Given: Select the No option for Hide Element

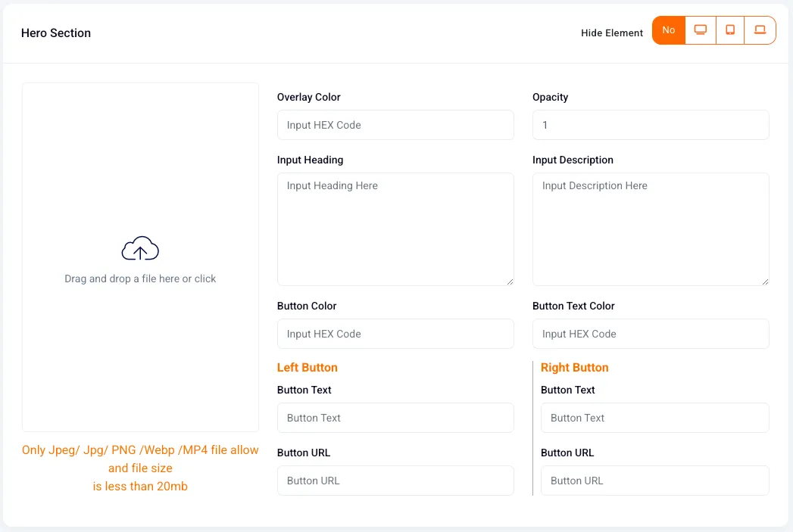Looking at the screenshot, I should (669, 30).
